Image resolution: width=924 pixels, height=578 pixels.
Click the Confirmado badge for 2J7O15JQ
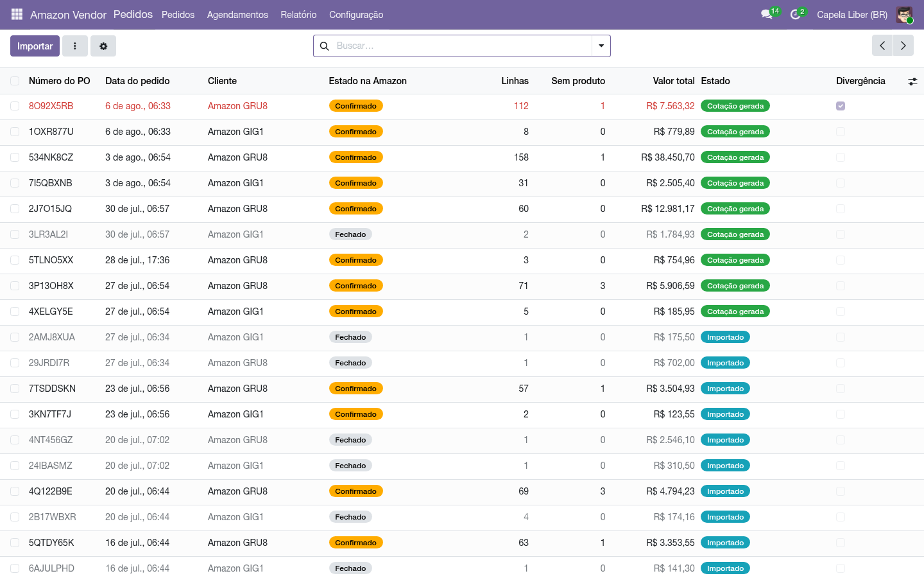356,209
